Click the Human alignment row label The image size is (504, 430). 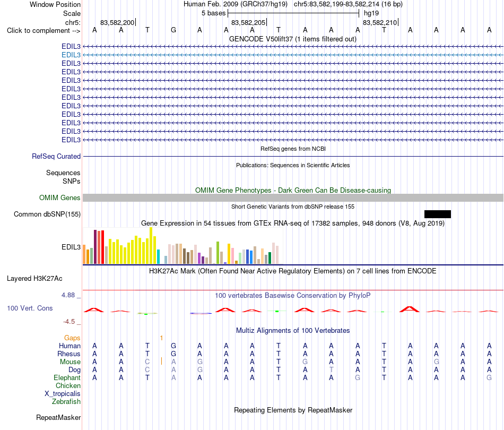pyautogui.click(x=69, y=346)
